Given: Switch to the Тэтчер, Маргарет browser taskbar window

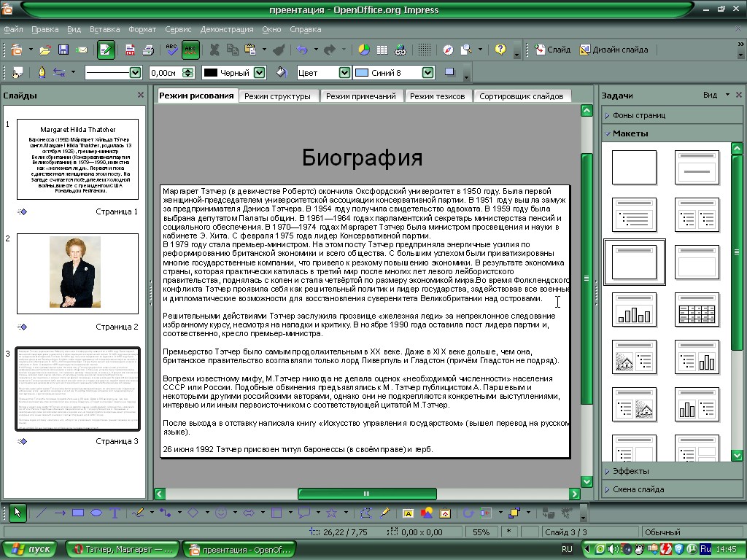Looking at the screenshot, I should tap(123, 550).
